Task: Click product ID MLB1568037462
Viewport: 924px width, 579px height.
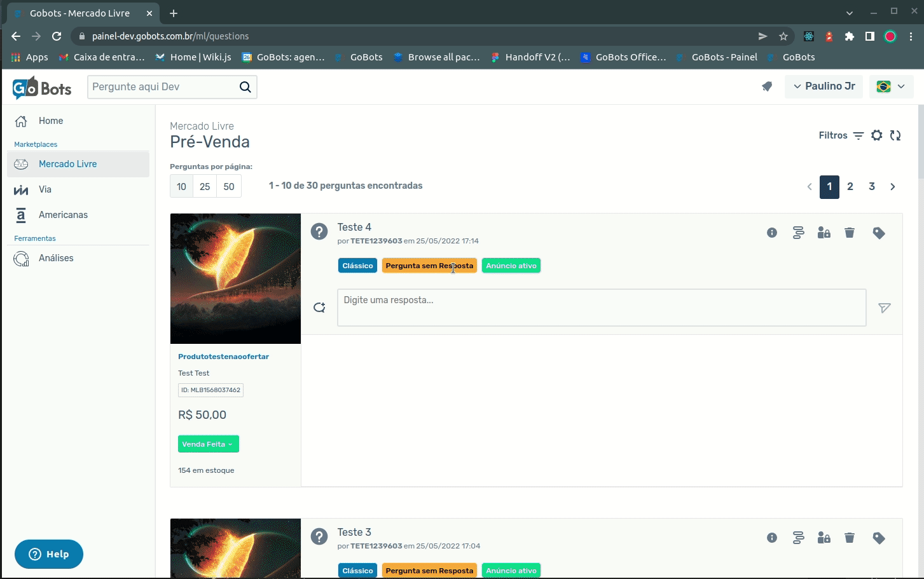Action: pyautogui.click(x=210, y=390)
